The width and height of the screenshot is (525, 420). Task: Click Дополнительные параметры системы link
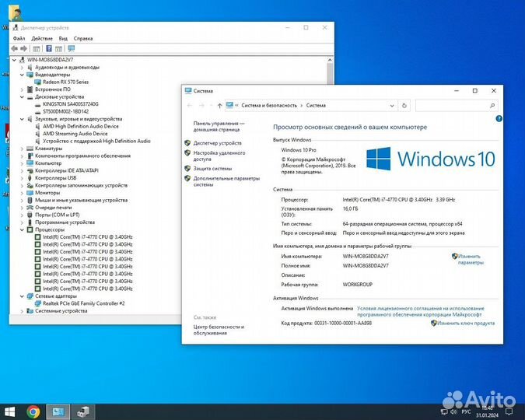coord(226,181)
